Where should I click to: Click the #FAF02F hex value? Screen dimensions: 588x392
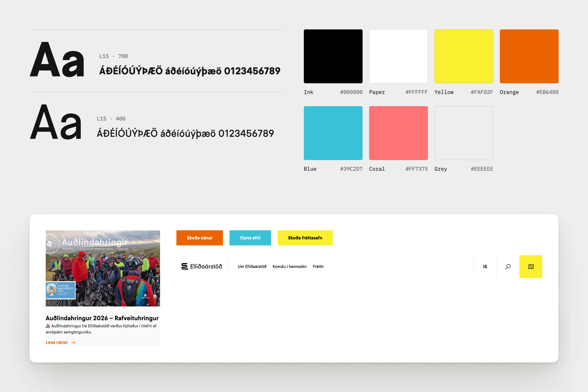482,92
